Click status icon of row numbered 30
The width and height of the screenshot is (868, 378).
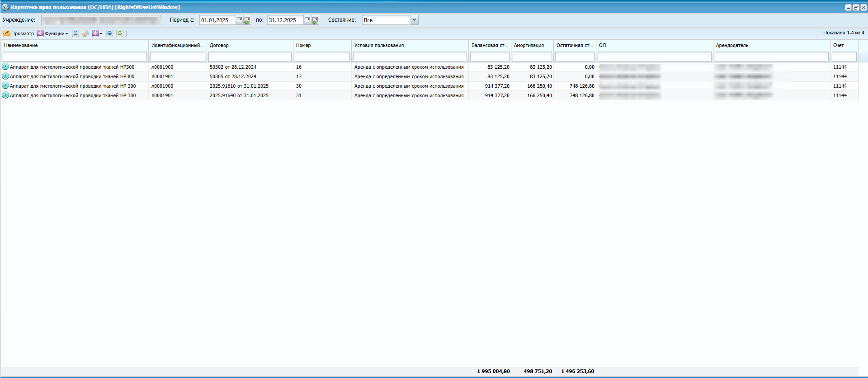click(x=5, y=86)
